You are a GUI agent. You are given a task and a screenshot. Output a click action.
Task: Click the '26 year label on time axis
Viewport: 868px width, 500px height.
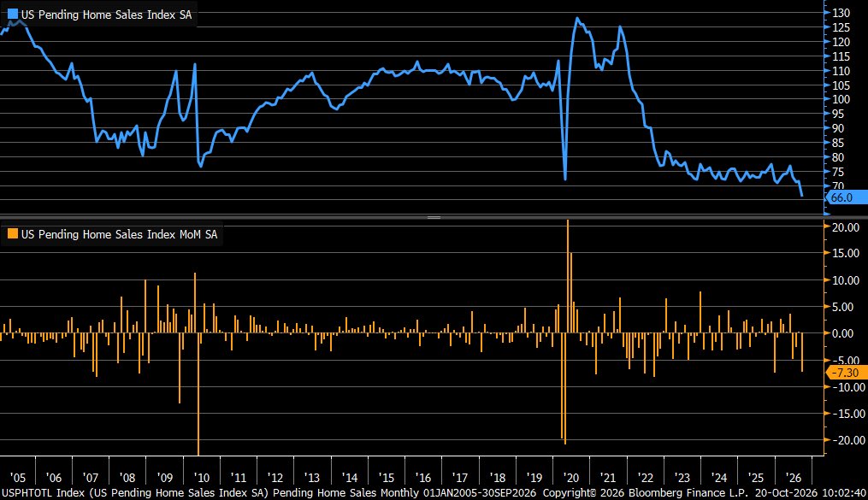click(793, 477)
